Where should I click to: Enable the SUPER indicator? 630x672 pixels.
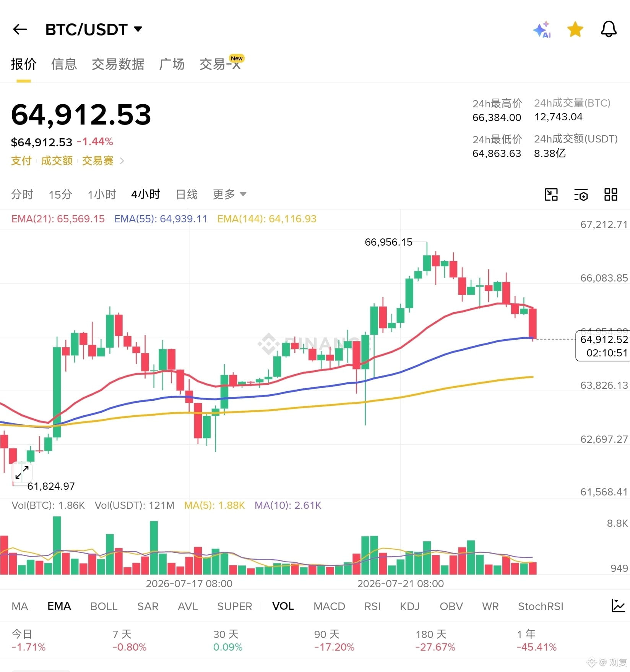click(x=235, y=606)
